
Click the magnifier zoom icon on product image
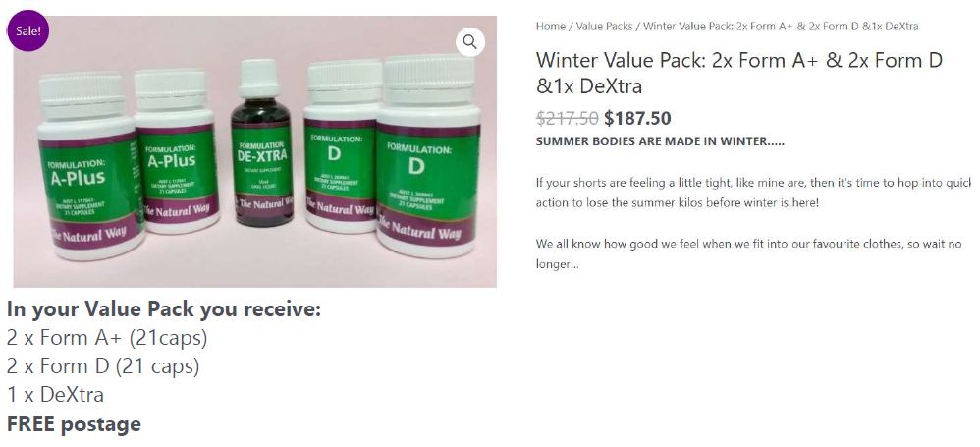(470, 42)
